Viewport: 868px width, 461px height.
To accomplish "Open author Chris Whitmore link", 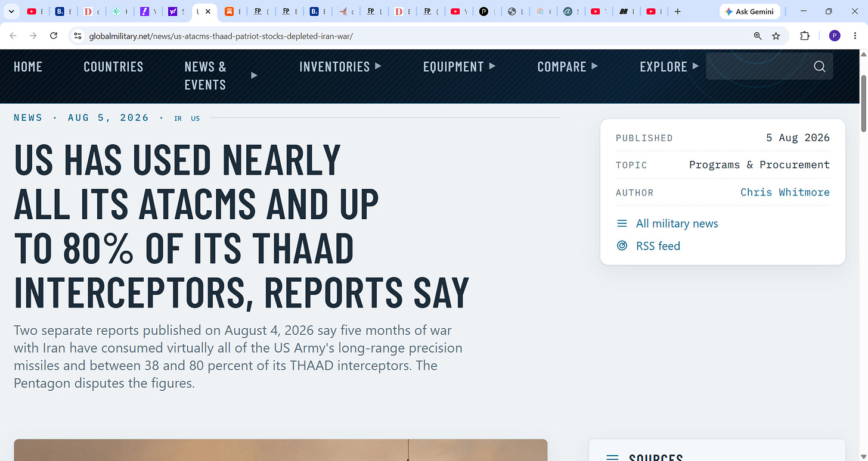I will pyautogui.click(x=785, y=192).
